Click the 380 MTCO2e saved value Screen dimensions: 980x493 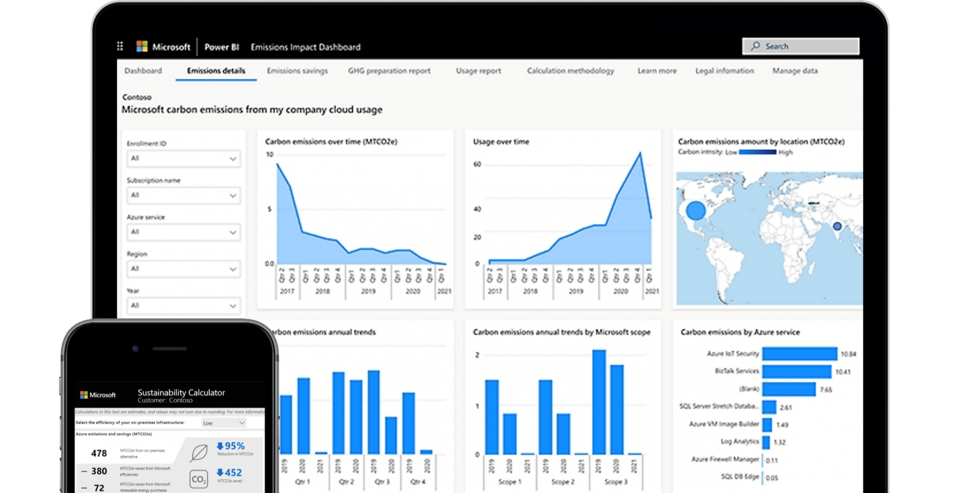coord(99,471)
